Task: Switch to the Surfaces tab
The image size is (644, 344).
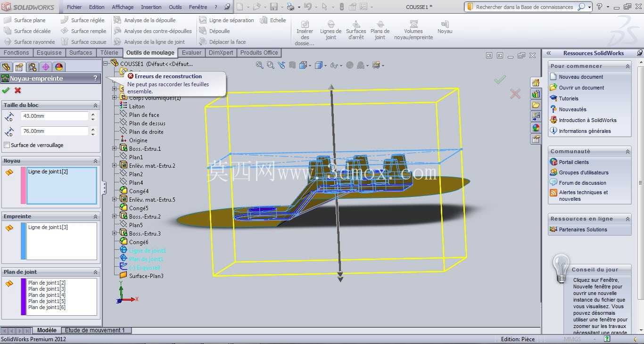Action: click(x=81, y=53)
